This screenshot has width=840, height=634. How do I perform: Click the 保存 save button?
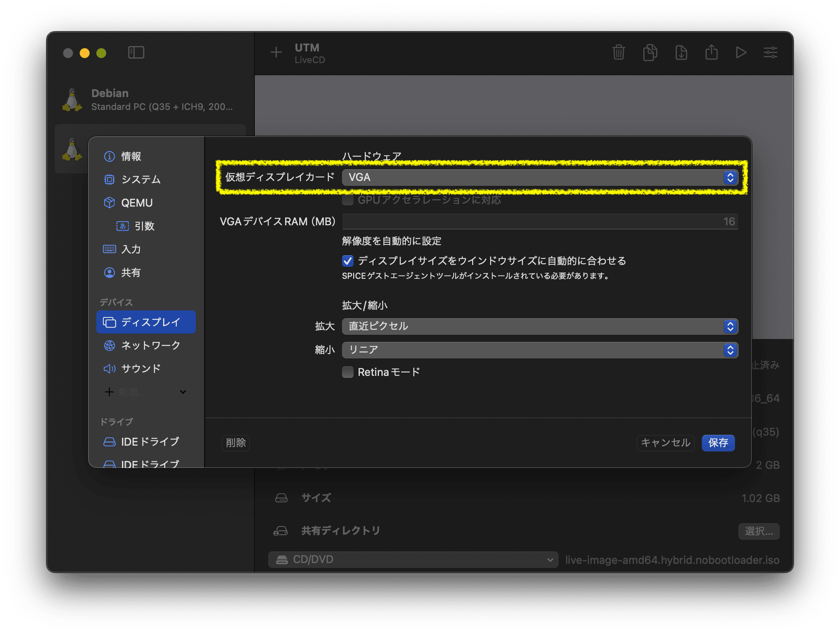tap(718, 443)
